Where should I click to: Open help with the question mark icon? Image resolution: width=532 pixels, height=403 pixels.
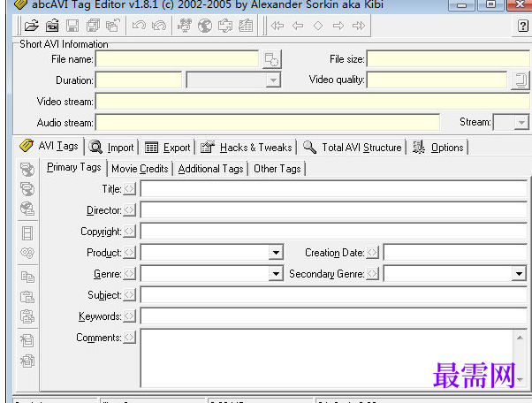click(522, 26)
